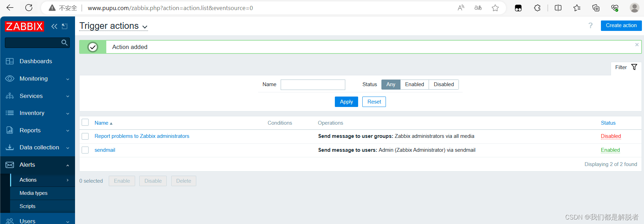
Task: Toggle the sendmail Enabled status link
Action: 610,150
